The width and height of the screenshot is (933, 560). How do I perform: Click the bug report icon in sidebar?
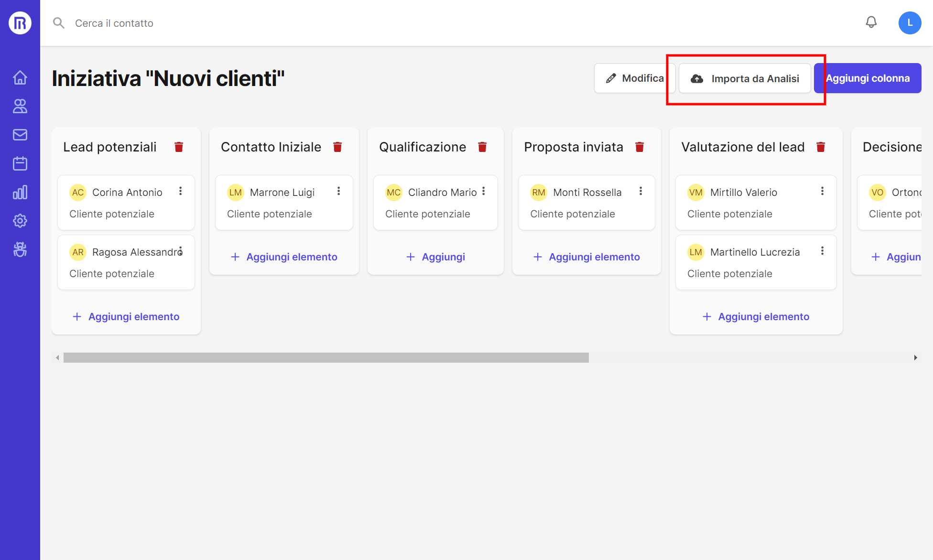(x=20, y=249)
